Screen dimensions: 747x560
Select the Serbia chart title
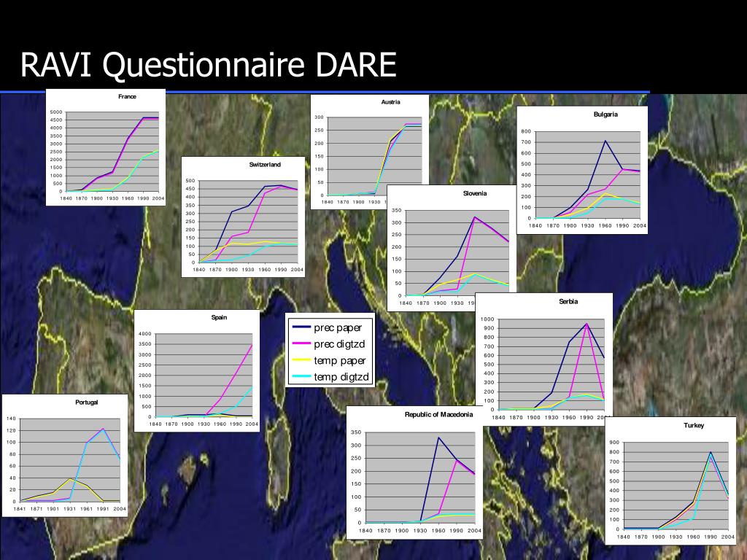pyautogui.click(x=568, y=301)
